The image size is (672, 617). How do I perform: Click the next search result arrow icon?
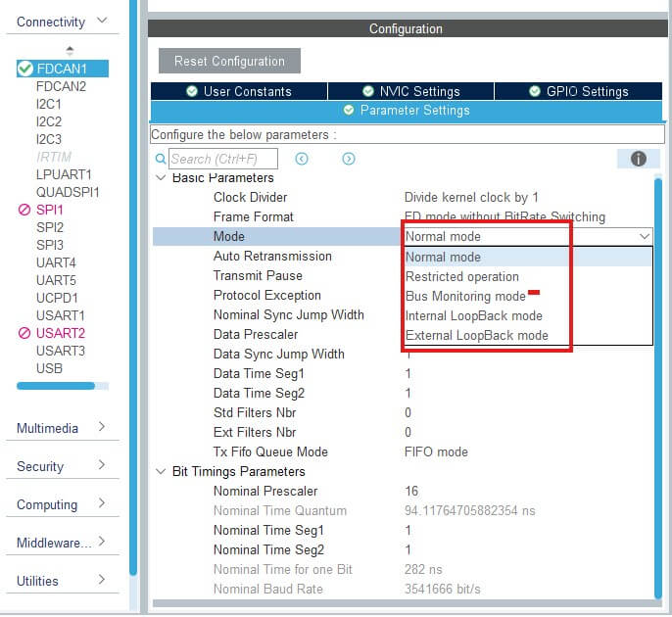[349, 159]
